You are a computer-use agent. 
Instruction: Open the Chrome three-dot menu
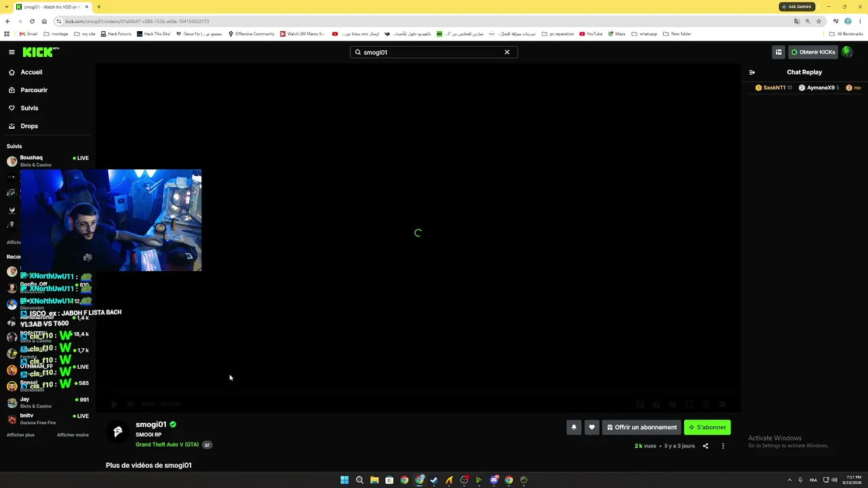860,21
